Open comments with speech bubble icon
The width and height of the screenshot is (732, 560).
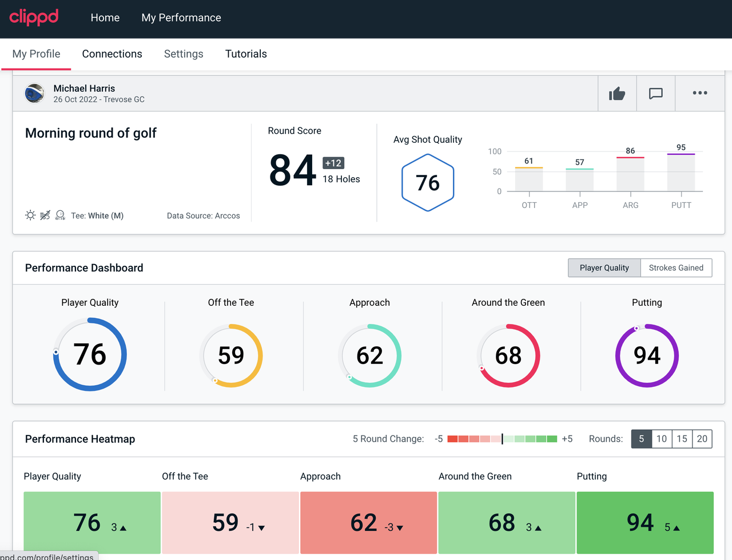pos(656,93)
